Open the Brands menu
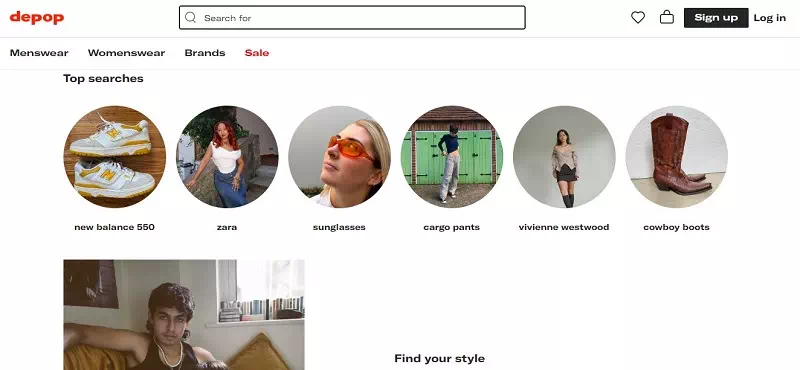Viewport: 800px width, 370px height. click(205, 53)
